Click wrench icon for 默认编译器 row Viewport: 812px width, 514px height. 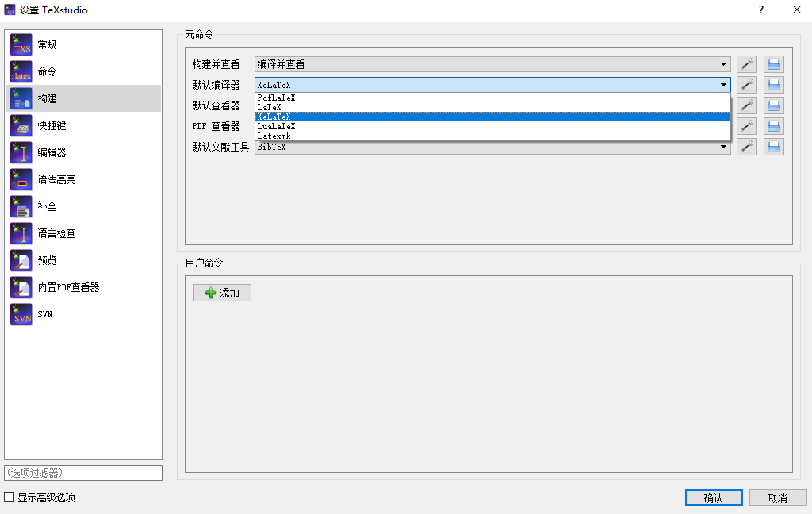click(x=747, y=85)
